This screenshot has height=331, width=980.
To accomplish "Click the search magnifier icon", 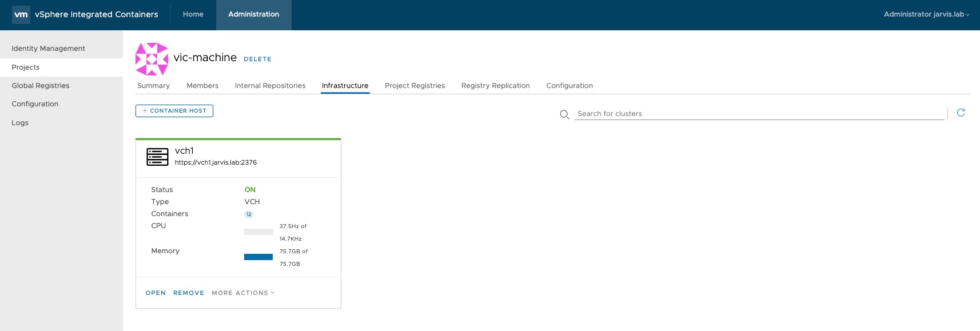I will (564, 114).
